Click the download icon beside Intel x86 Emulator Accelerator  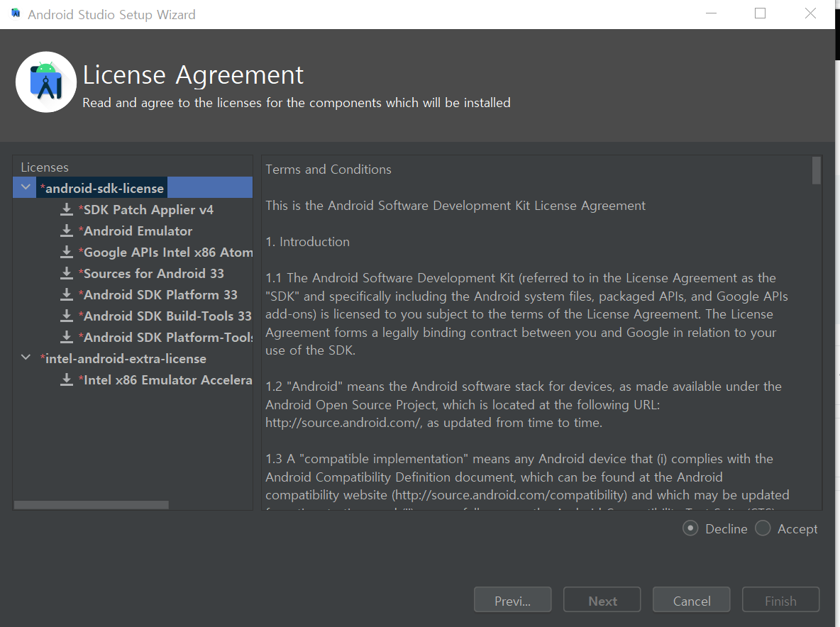coord(67,379)
